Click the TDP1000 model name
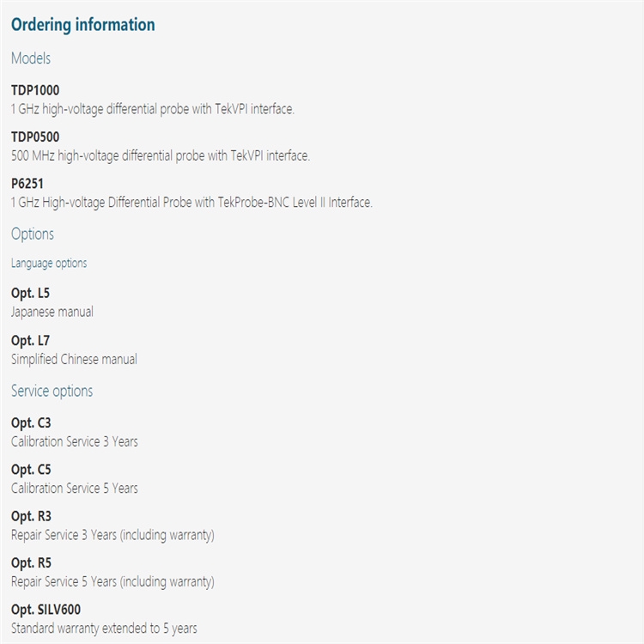The width and height of the screenshot is (644, 644). (35, 90)
